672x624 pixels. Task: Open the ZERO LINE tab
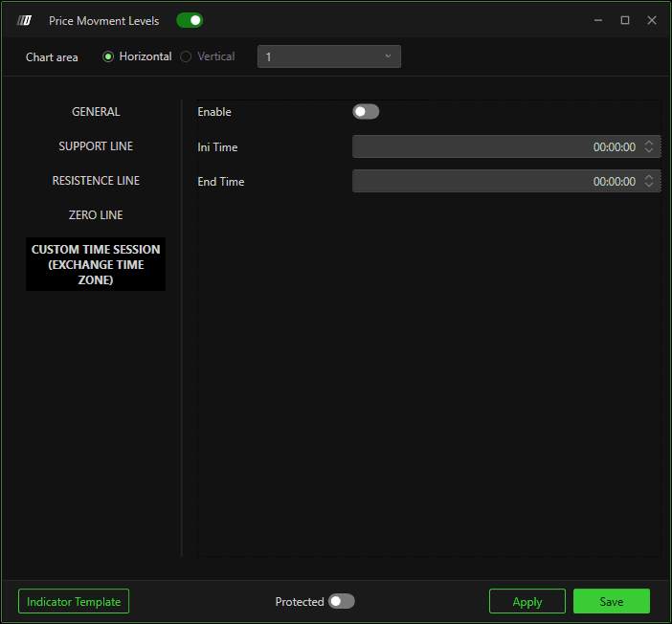(x=96, y=214)
